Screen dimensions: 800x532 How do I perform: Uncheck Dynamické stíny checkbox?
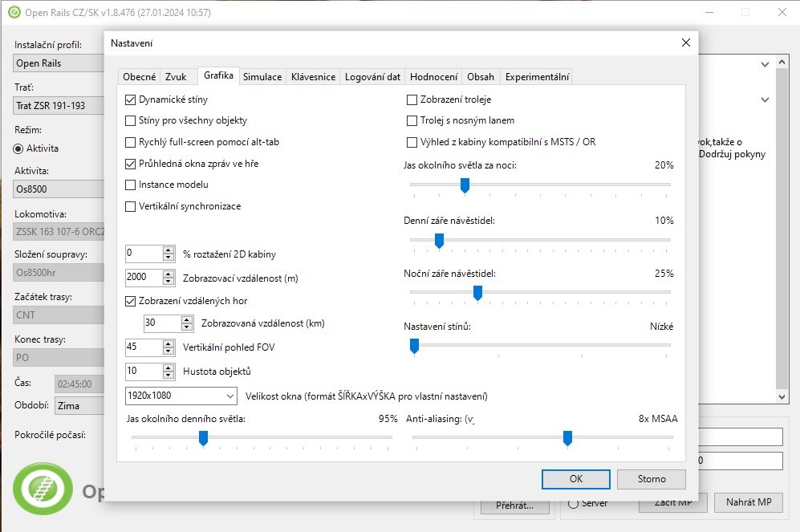[x=130, y=100]
